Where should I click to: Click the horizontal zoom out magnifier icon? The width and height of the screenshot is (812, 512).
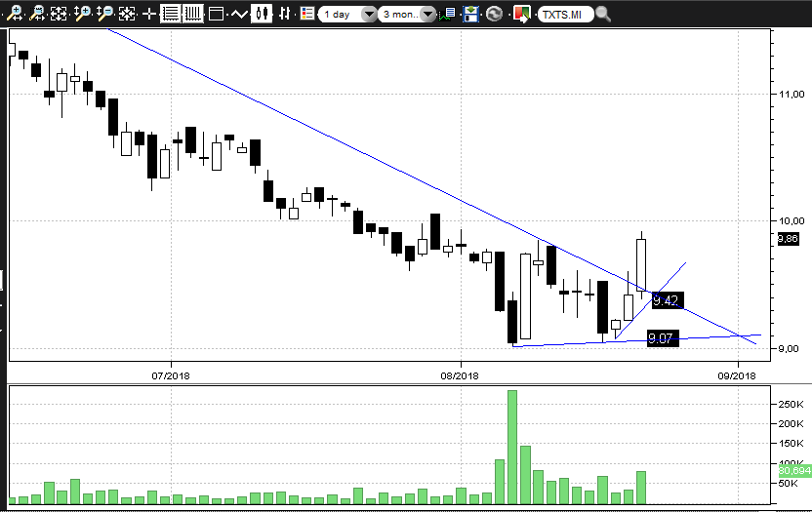click(37, 14)
